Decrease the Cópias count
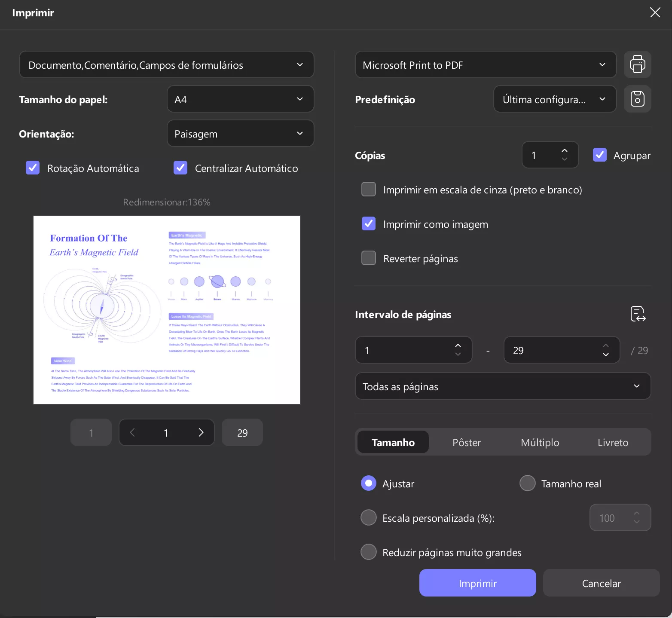The height and width of the screenshot is (618, 672). click(565, 159)
